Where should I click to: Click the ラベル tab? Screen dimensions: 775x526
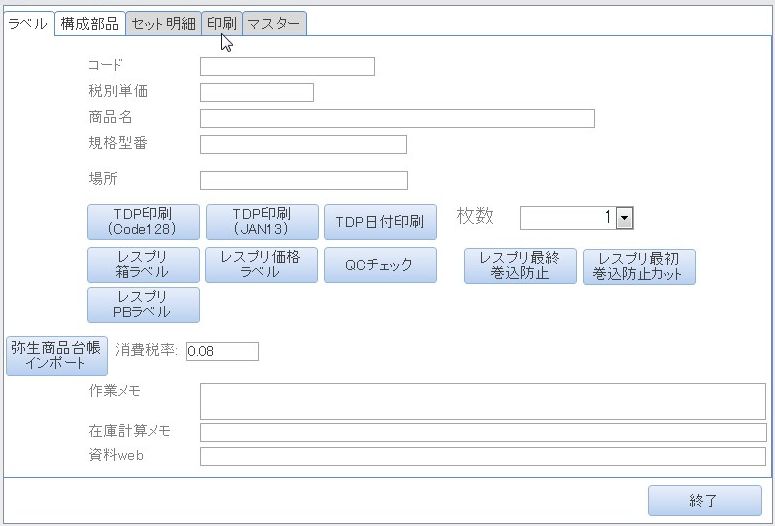coord(27,24)
